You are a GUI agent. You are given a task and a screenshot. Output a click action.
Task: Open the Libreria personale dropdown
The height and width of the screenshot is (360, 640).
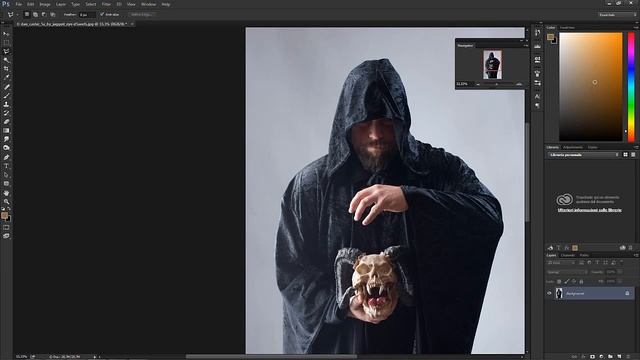click(x=583, y=155)
